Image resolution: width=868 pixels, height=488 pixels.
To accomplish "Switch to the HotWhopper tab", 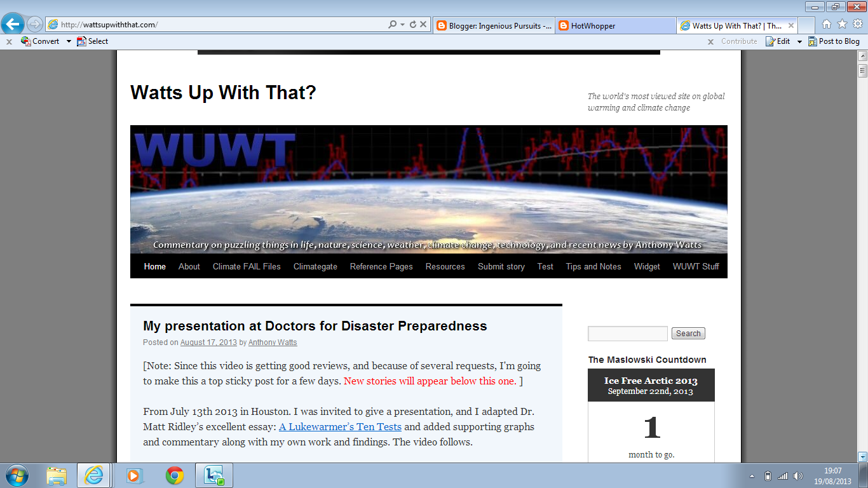I will [x=615, y=25].
